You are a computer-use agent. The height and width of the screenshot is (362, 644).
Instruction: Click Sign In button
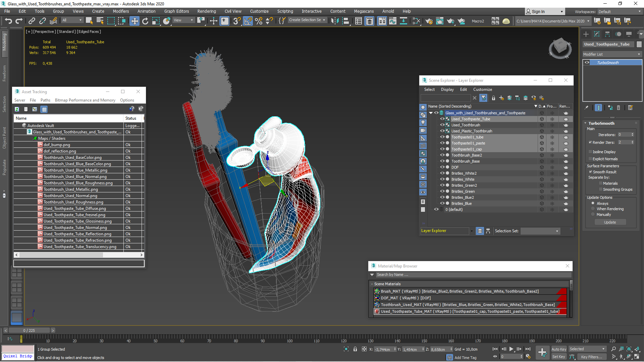544,11
